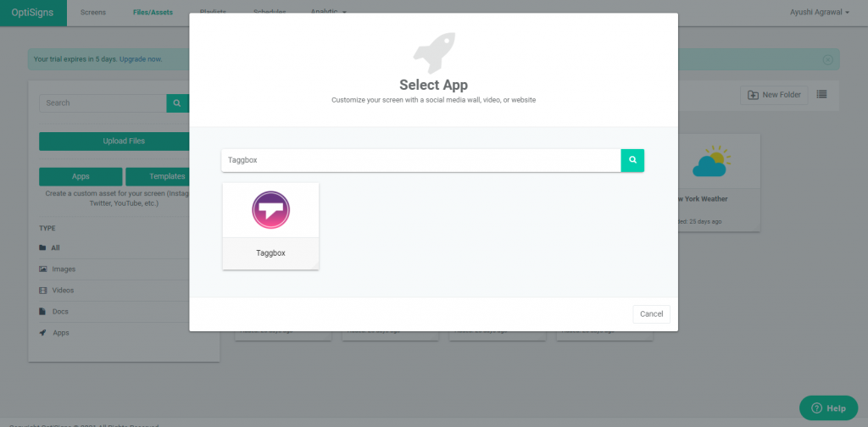Follow the Upgrade now link

click(x=141, y=59)
